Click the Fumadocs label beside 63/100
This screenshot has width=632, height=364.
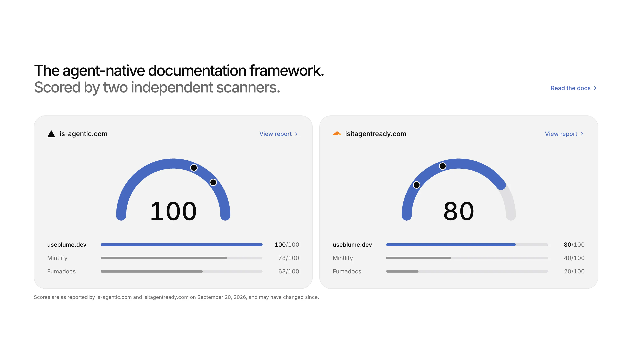tap(61, 271)
